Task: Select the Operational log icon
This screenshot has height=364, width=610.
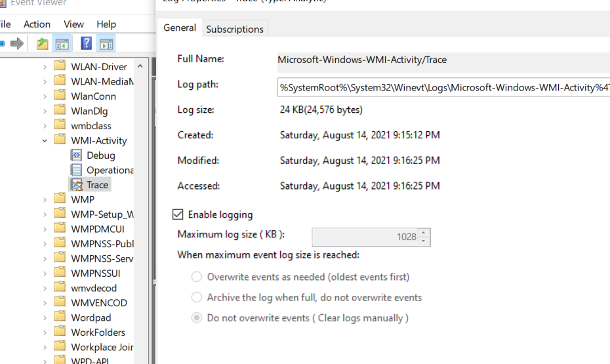Action: (76, 170)
